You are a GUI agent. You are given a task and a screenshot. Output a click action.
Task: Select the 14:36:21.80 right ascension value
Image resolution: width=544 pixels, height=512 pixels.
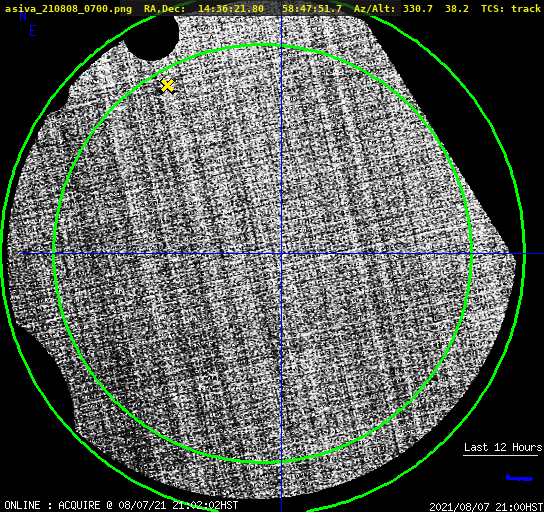[231, 8]
